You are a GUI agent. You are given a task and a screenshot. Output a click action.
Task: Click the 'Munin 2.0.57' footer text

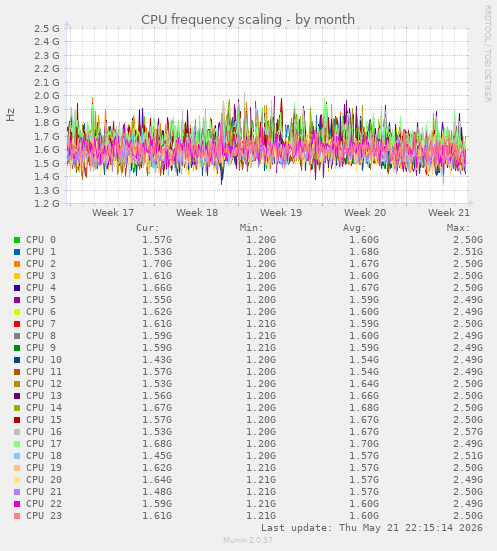248,540
